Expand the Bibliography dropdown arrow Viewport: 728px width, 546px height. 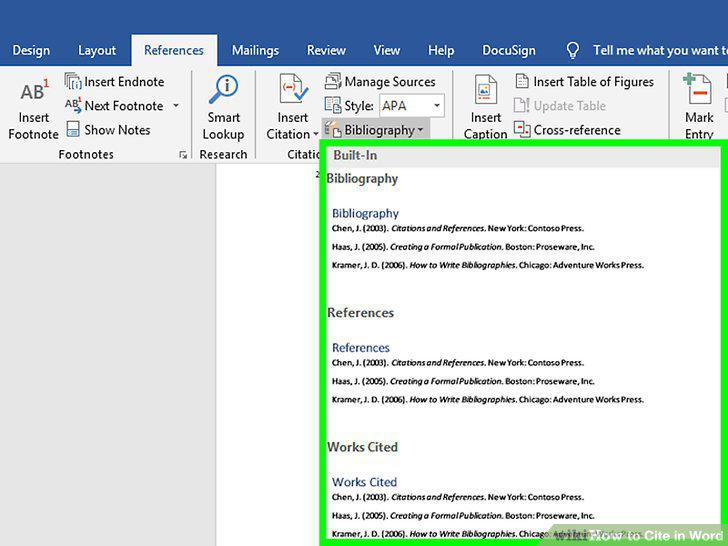[420, 130]
